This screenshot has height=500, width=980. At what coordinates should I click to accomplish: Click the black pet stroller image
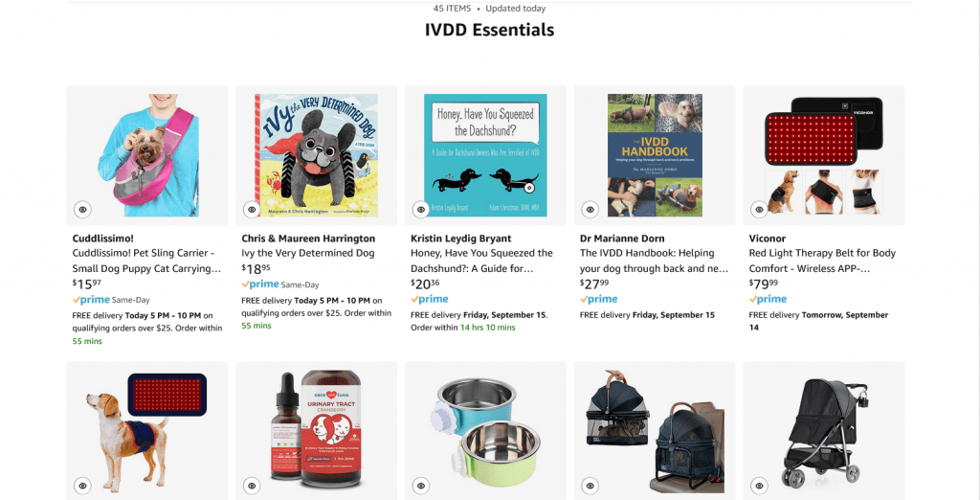[824, 432]
